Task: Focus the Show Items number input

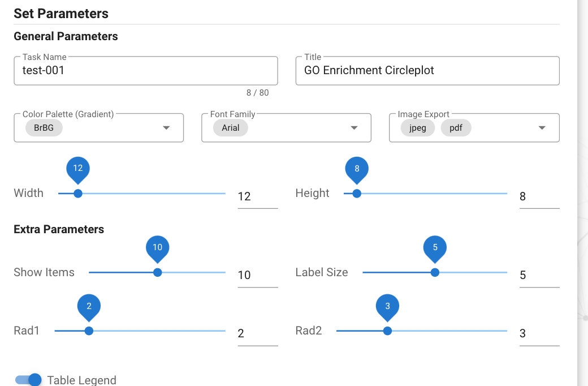Action: pyautogui.click(x=257, y=275)
